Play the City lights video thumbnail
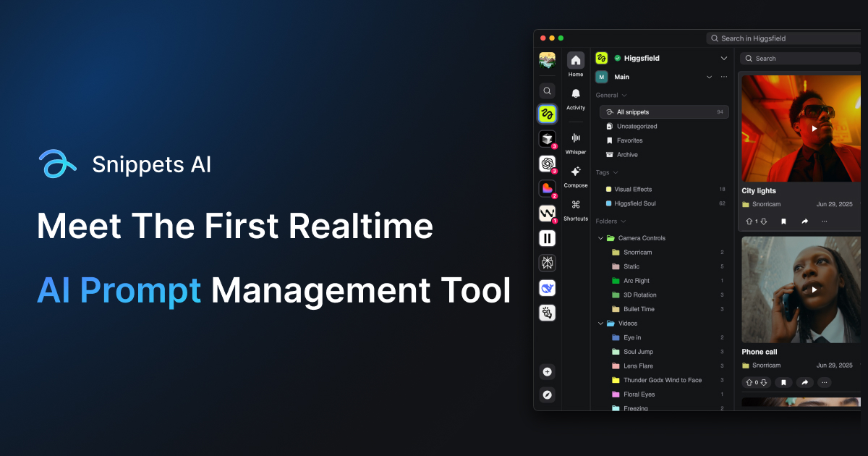This screenshot has height=456, width=868. (814, 129)
